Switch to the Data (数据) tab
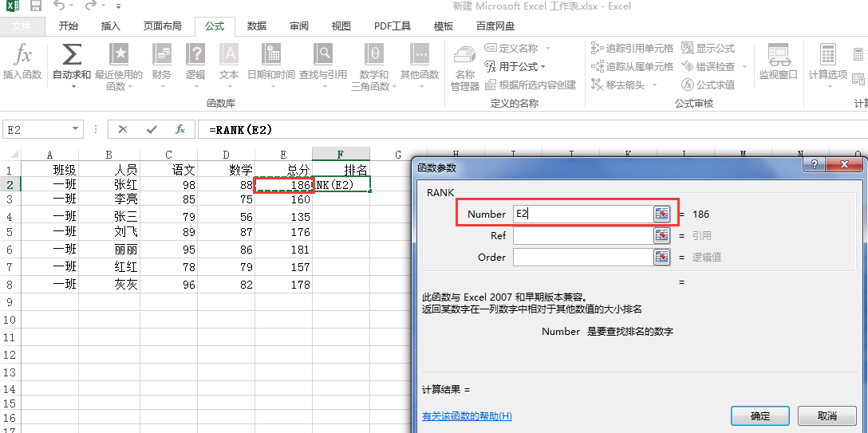The height and width of the screenshot is (433, 868). tap(256, 26)
